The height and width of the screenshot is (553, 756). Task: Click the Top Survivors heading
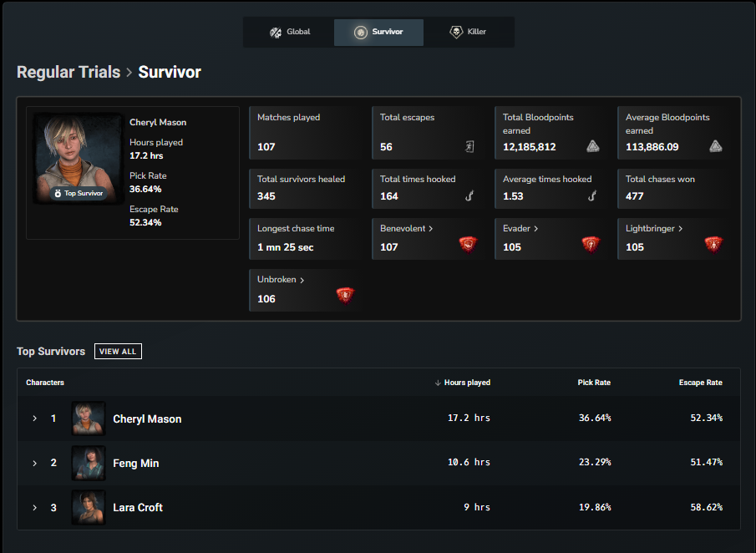[x=51, y=352]
